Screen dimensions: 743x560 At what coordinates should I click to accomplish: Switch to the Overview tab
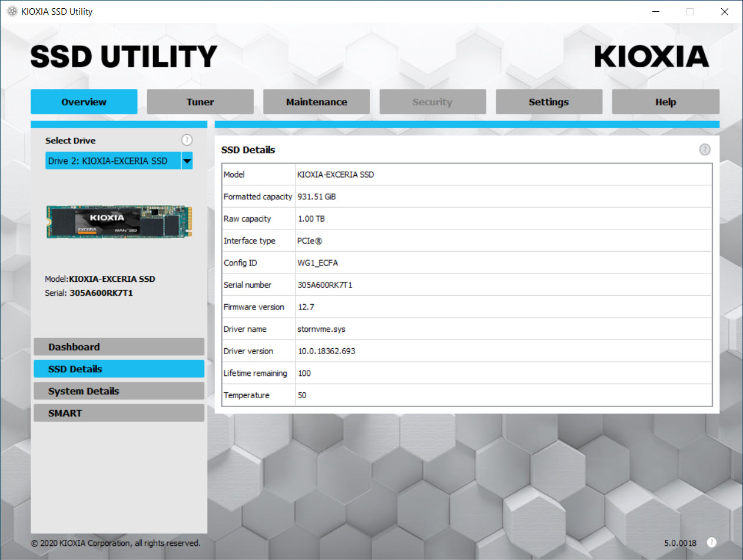(x=84, y=102)
